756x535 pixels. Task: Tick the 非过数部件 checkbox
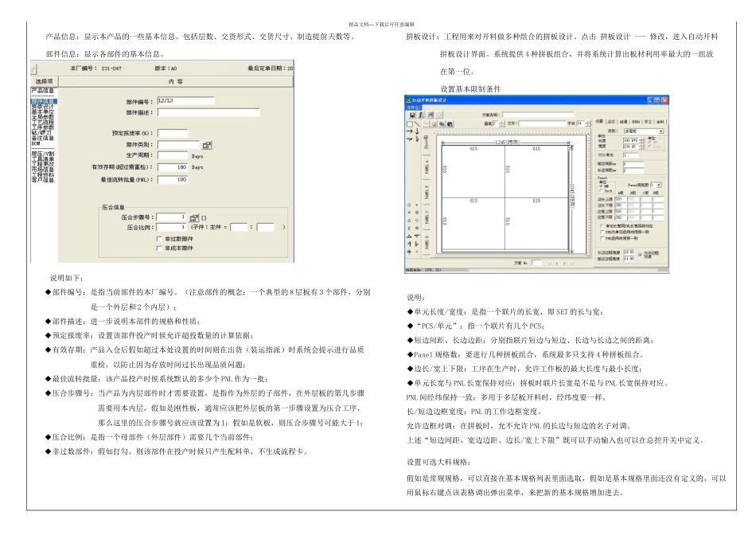point(159,239)
